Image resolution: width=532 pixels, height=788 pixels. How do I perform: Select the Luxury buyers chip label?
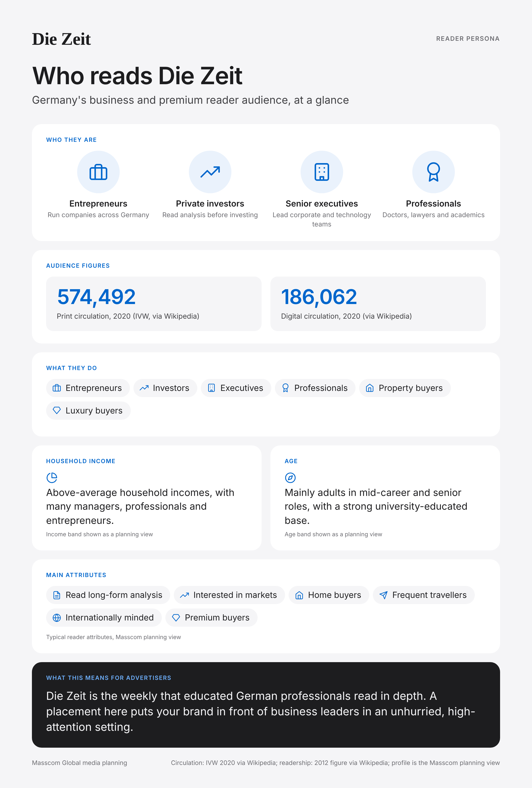click(94, 411)
